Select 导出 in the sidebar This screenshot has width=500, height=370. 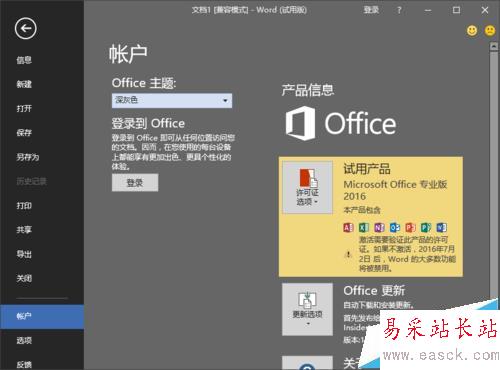(42, 254)
